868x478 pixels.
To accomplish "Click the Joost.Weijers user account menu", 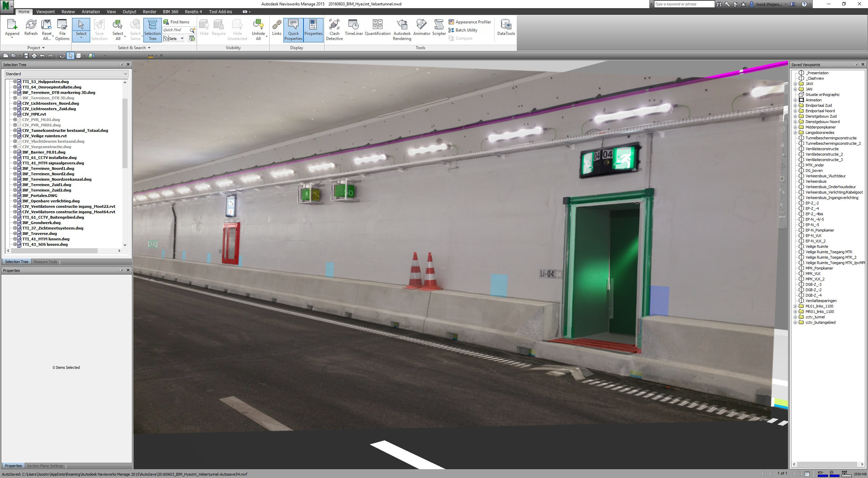I will coord(768,4).
